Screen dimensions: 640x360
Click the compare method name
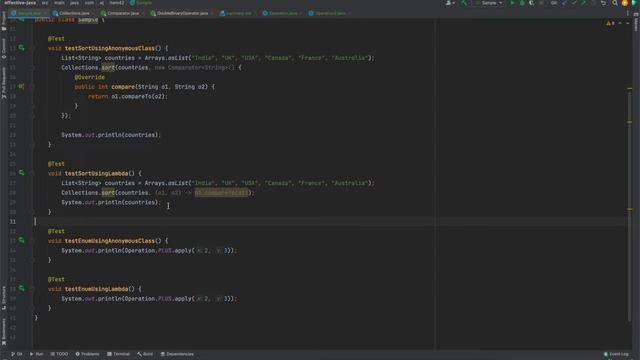click(x=123, y=87)
